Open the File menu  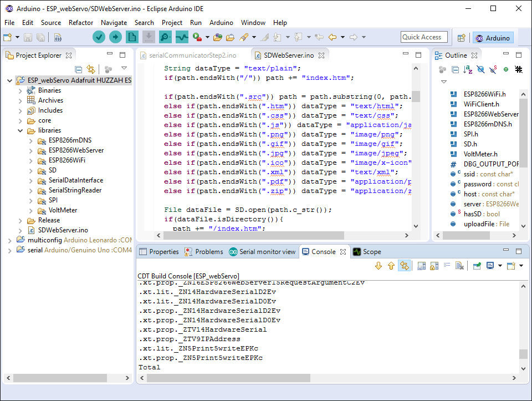tap(9, 23)
